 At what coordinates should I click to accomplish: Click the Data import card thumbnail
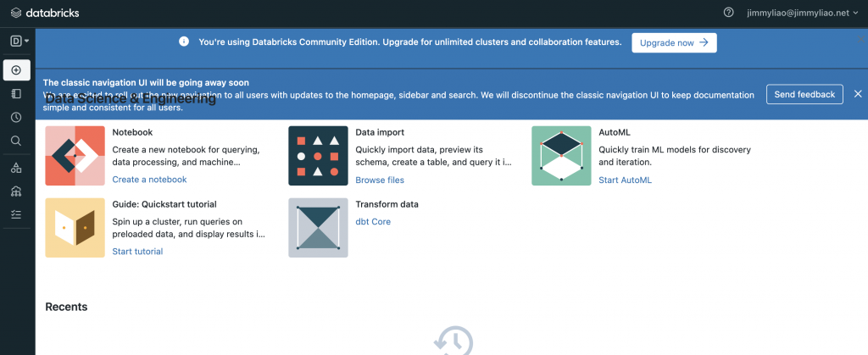click(319, 156)
